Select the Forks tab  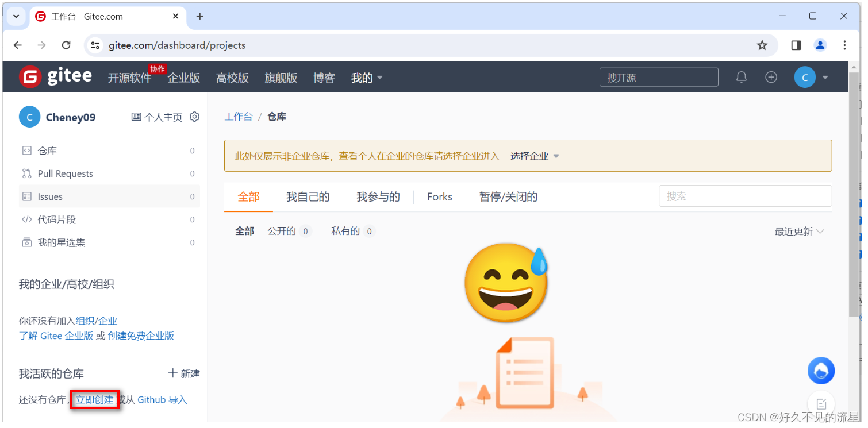pos(440,197)
